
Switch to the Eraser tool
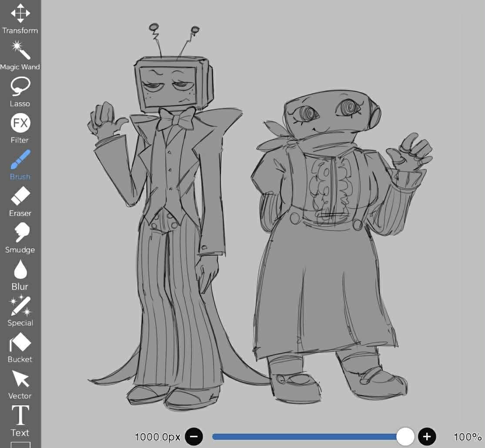[20, 201]
